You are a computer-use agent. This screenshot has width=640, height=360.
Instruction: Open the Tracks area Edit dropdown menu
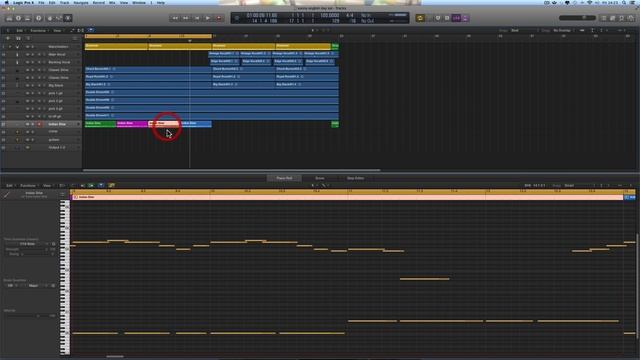pos(20,30)
